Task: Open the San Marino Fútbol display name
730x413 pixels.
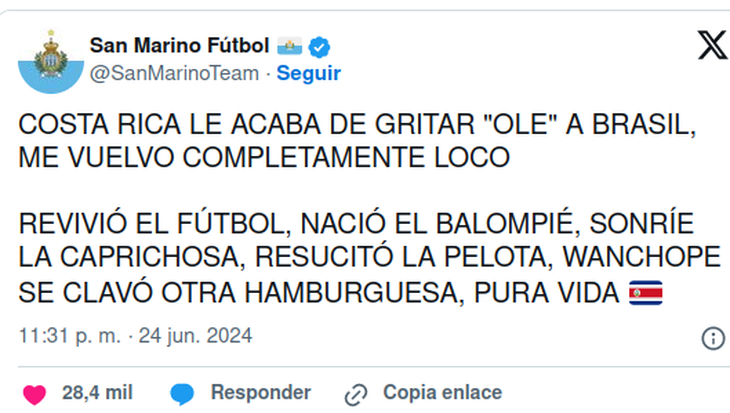Action: click(179, 46)
